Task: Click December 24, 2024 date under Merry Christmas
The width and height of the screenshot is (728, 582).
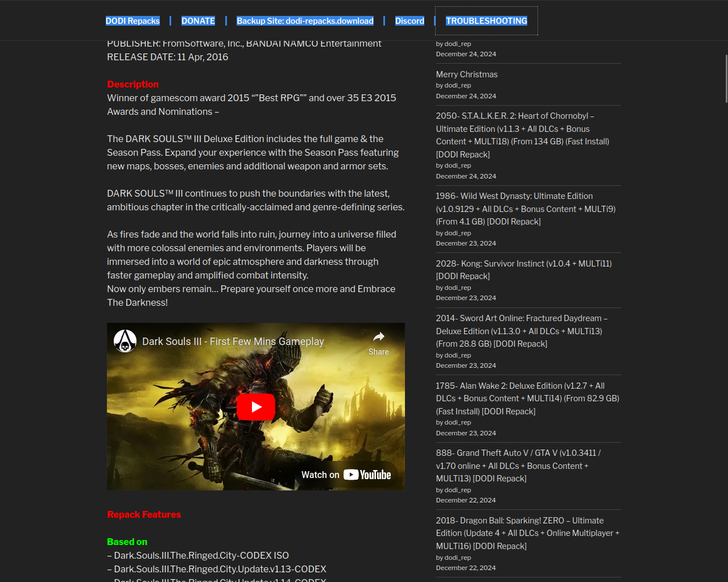Action: point(466,96)
